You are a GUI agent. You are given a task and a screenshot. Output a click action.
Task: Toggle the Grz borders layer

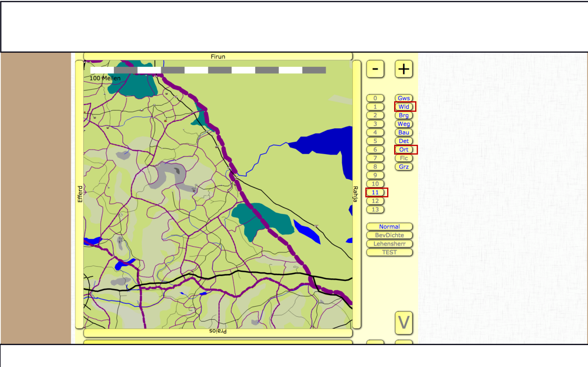point(404,167)
